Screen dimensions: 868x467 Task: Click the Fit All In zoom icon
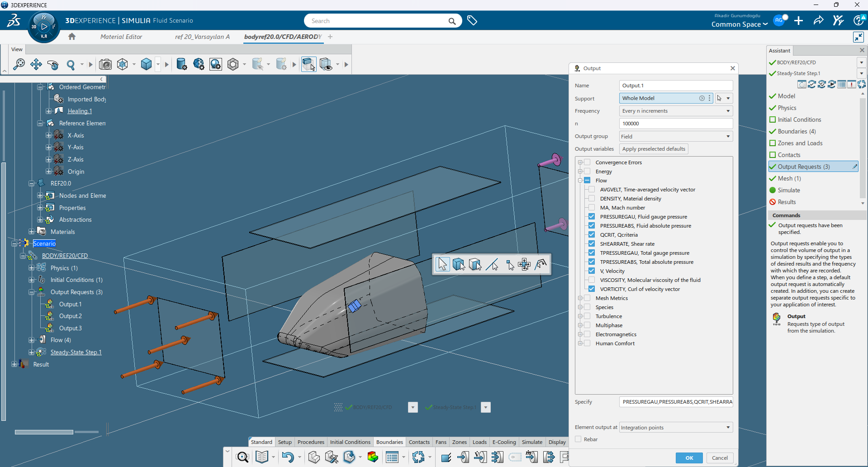tap(19, 64)
